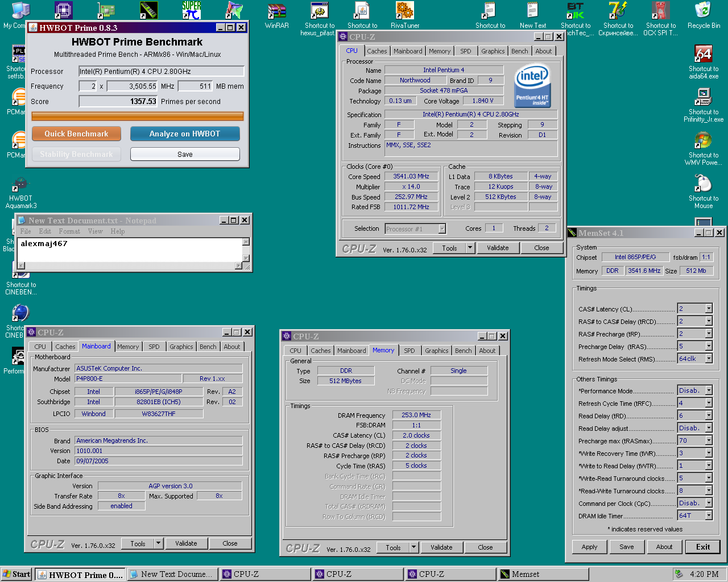
Task: Click the Notepad text area with alexmaj467
Action: point(130,250)
